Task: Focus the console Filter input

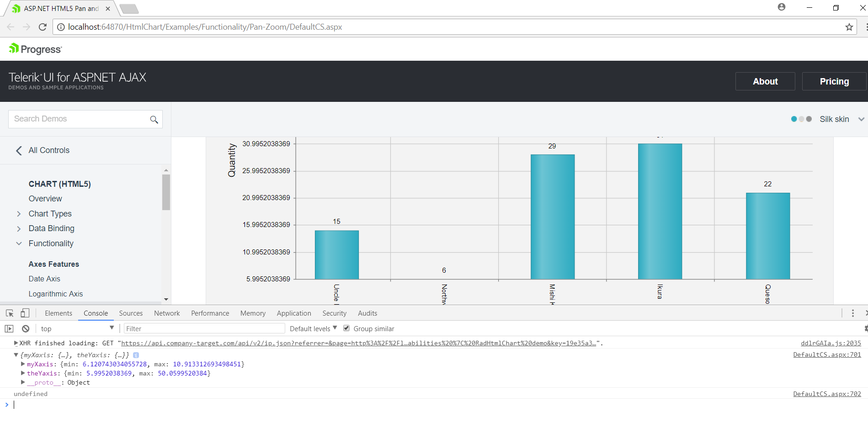Action: 204,328
